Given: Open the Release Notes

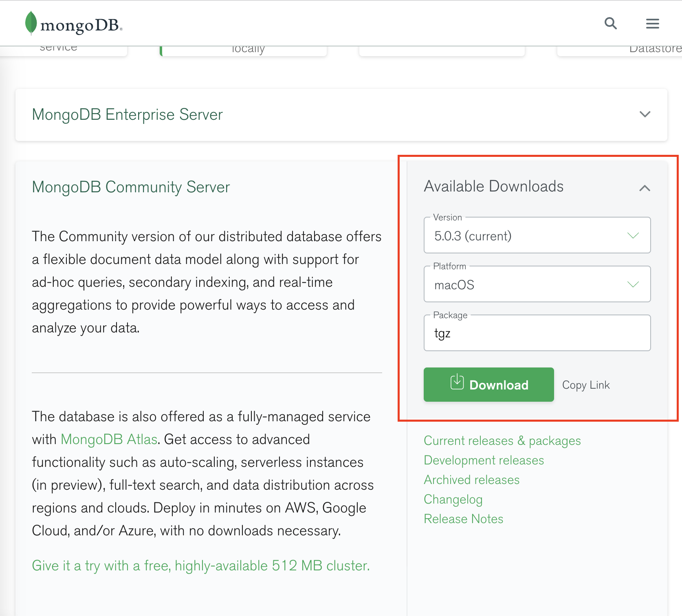Looking at the screenshot, I should [x=464, y=519].
